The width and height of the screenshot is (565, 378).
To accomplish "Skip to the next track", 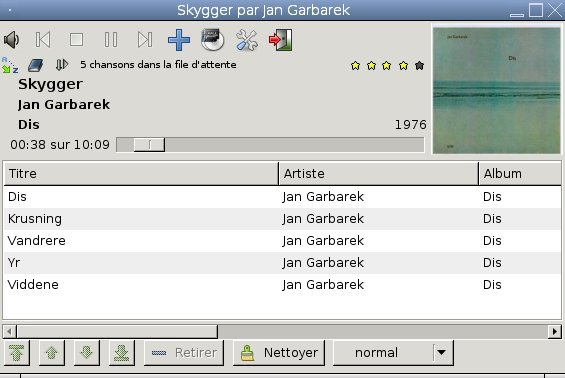I will pos(145,40).
